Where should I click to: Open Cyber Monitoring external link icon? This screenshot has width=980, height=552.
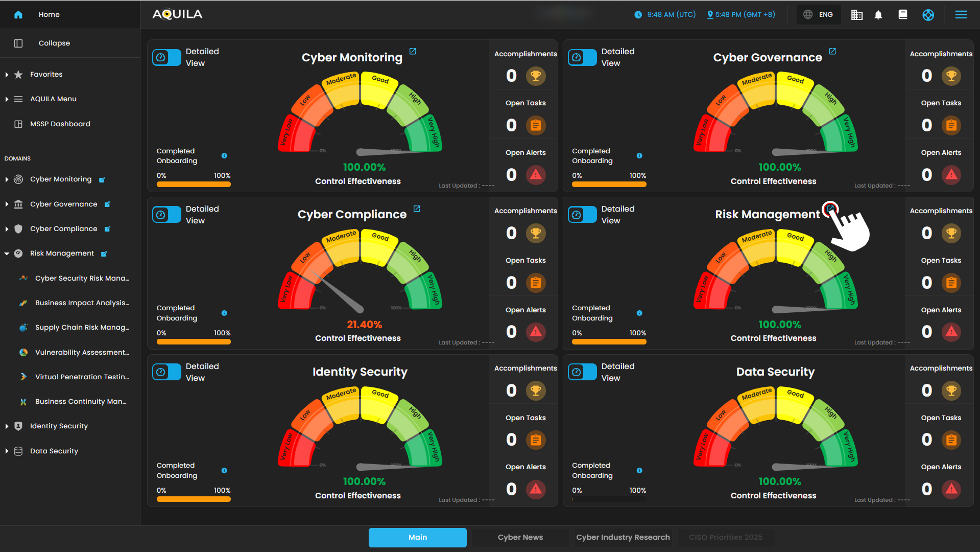[413, 52]
